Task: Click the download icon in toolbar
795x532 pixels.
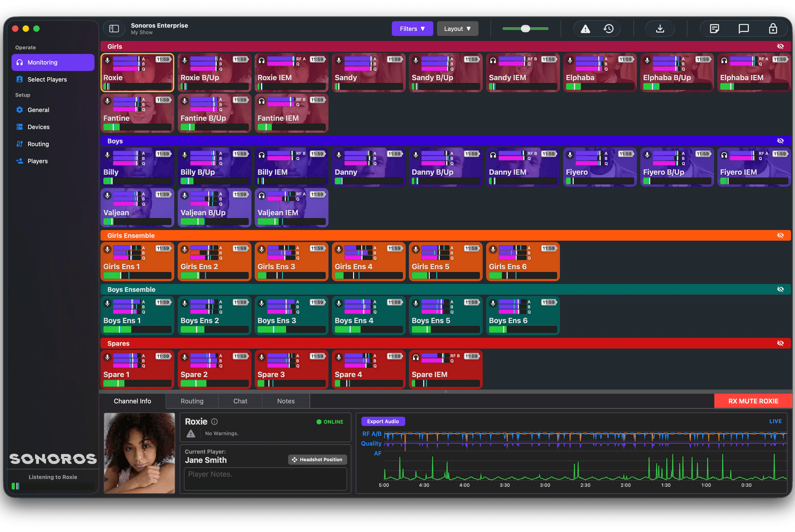Action: 660,29
